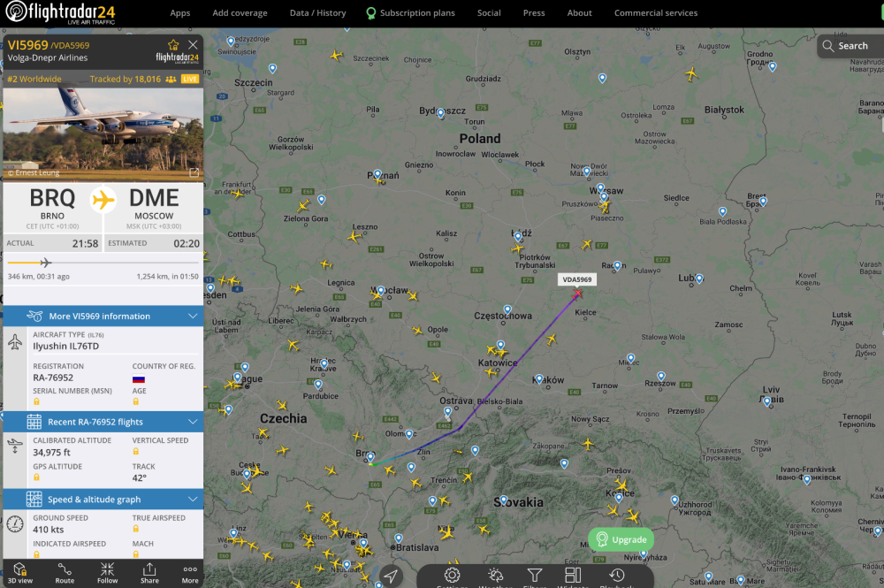This screenshot has width=884, height=588.
Task: Click the flight progress bar plane marker
Action: click(46, 262)
